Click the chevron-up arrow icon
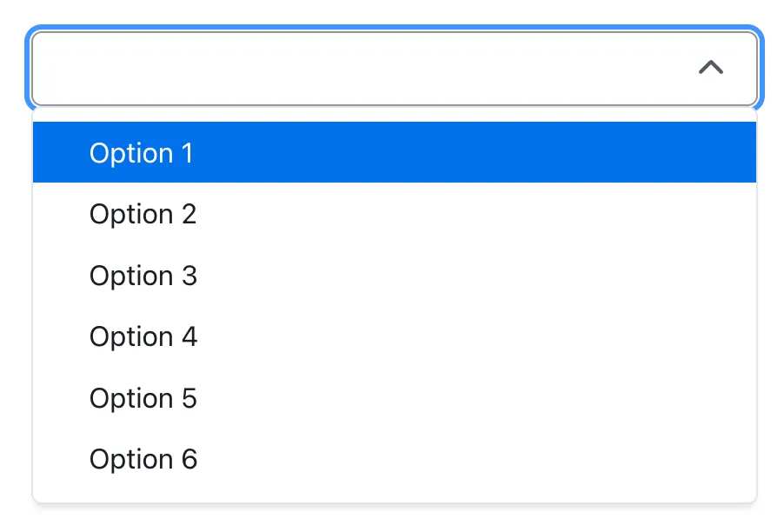 tap(711, 68)
